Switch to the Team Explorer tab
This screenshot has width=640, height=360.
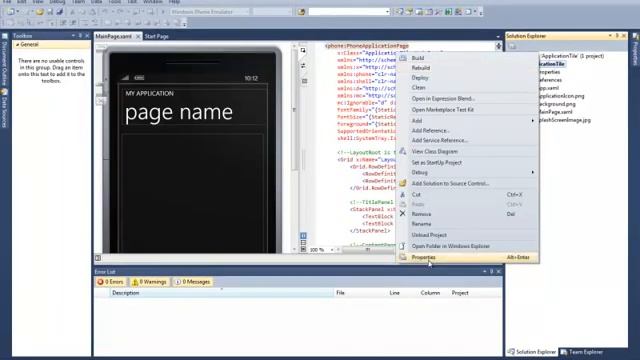pyautogui.click(x=582, y=352)
